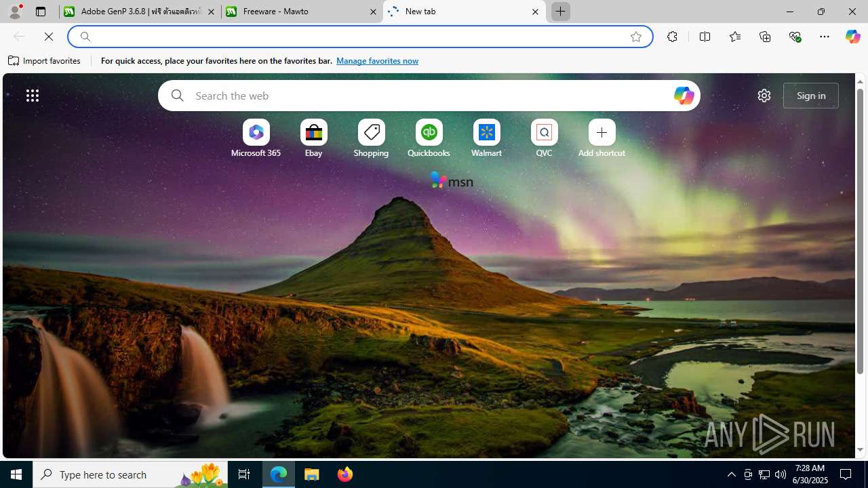Screen dimensions: 868x488
Task: Follow the Manage favorites now link
Action: 377,61
